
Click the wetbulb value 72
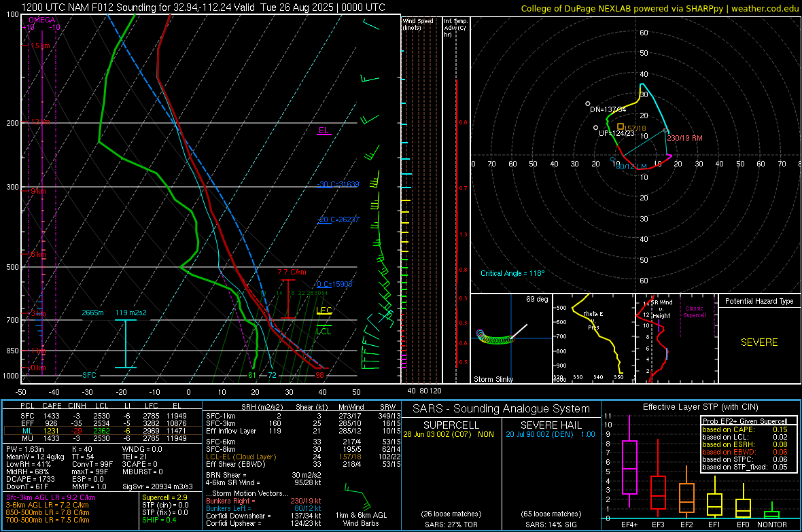pos(272,375)
